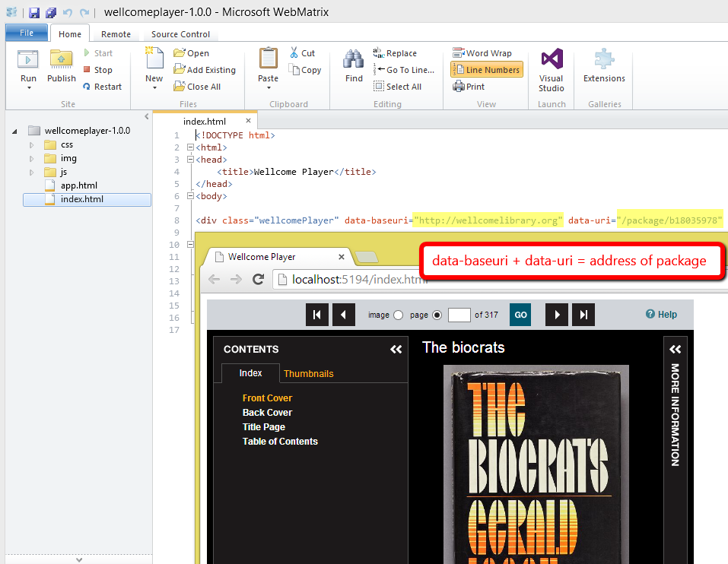Click the GO button
Screen dimensions: 728x564
click(x=520, y=315)
